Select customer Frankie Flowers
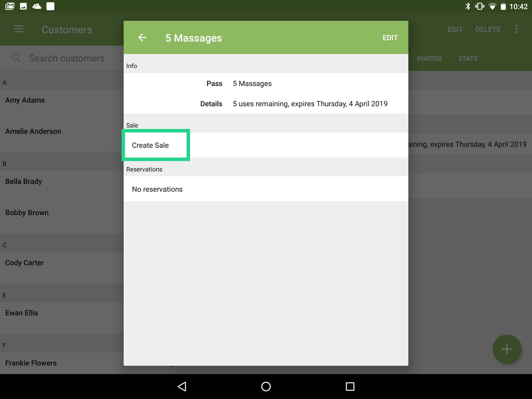The height and width of the screenshot is (399, 532). coord(62,363)
